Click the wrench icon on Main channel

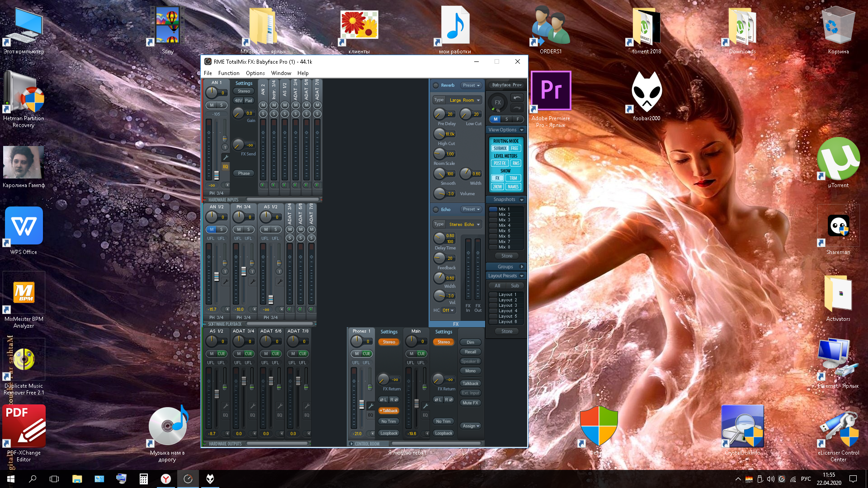(425, 406)
